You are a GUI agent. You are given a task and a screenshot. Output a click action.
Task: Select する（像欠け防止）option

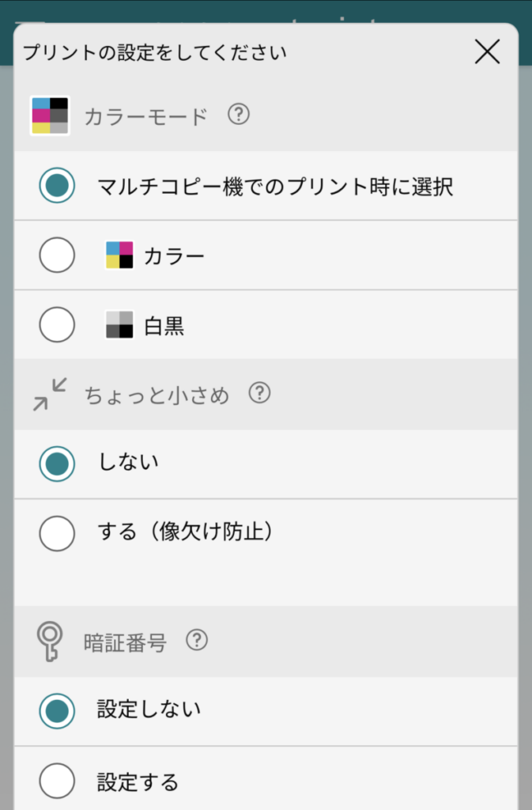[56, 533]
